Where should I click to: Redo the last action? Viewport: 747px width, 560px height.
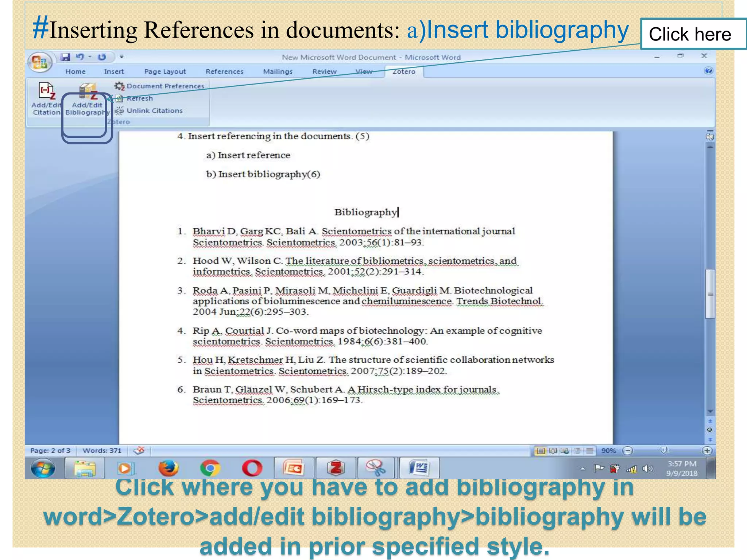[102, 57]
